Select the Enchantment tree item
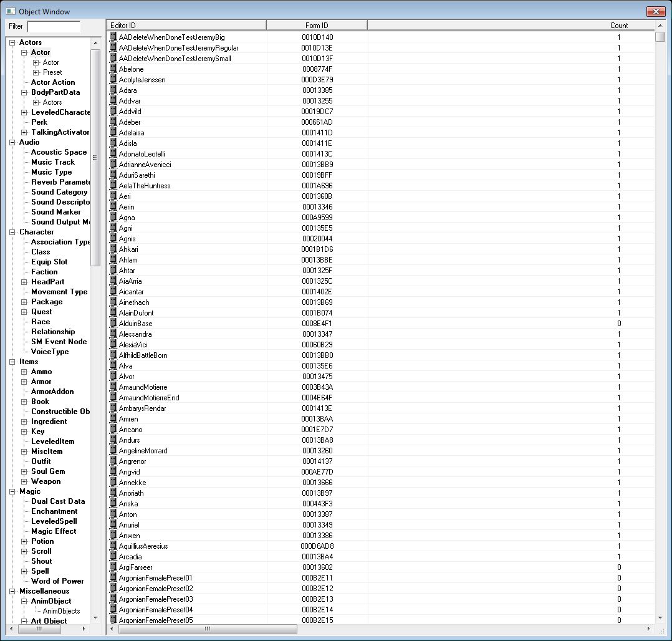This screenshot has width=672, height=641. point(54,511)
